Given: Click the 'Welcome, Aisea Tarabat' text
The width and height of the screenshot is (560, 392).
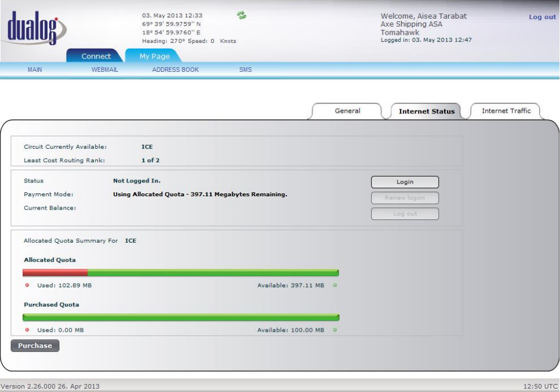Looking at the screenshot, I should (424, 16).
